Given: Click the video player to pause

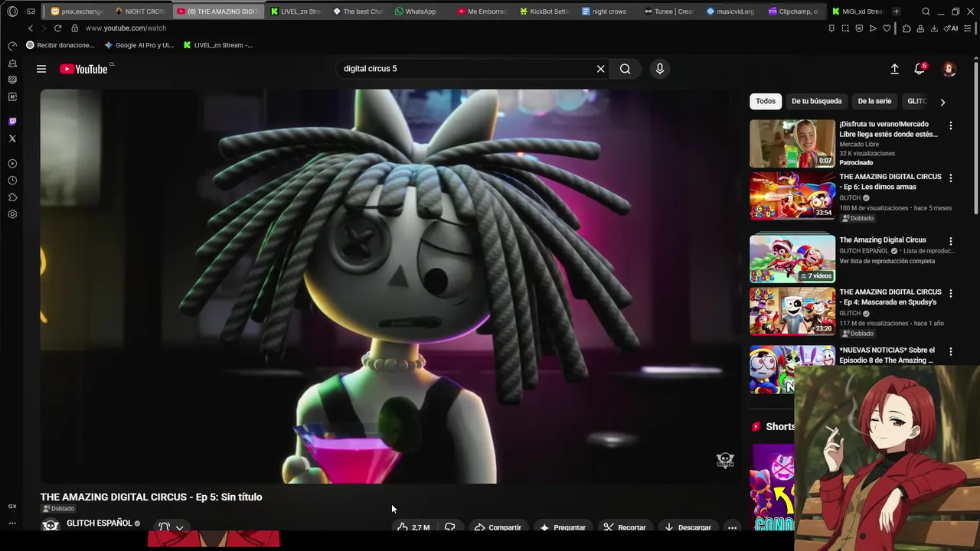Looking at the screenshot, I should [391, 286].
